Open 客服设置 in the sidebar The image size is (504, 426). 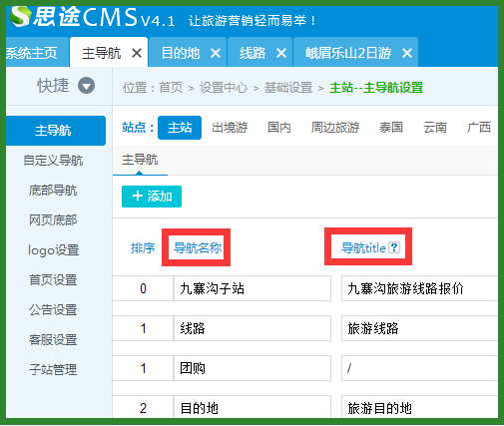click(x=53, y=340)
